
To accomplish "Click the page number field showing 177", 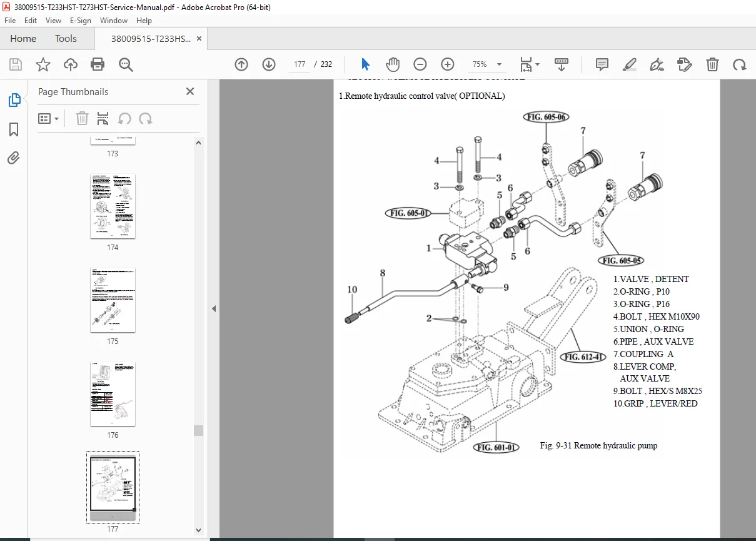I will pyautogui.click(x=300, y=64).
